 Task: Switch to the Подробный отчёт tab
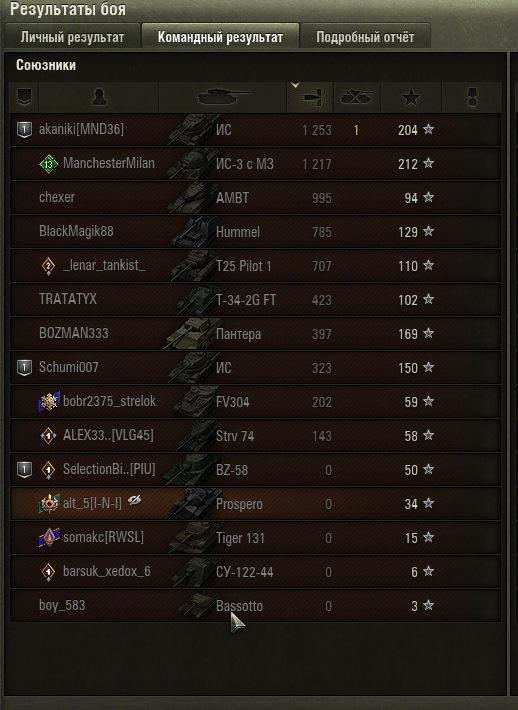point(365,37)
